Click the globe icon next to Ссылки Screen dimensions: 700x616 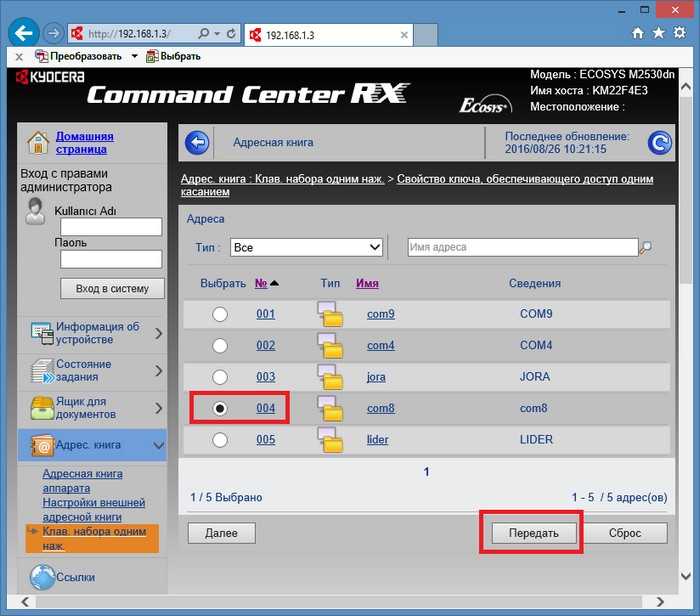tap(43, 577)
